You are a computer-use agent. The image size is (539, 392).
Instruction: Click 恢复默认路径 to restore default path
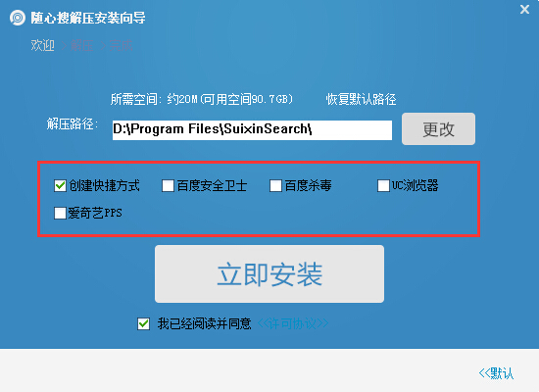pos(361,99)
